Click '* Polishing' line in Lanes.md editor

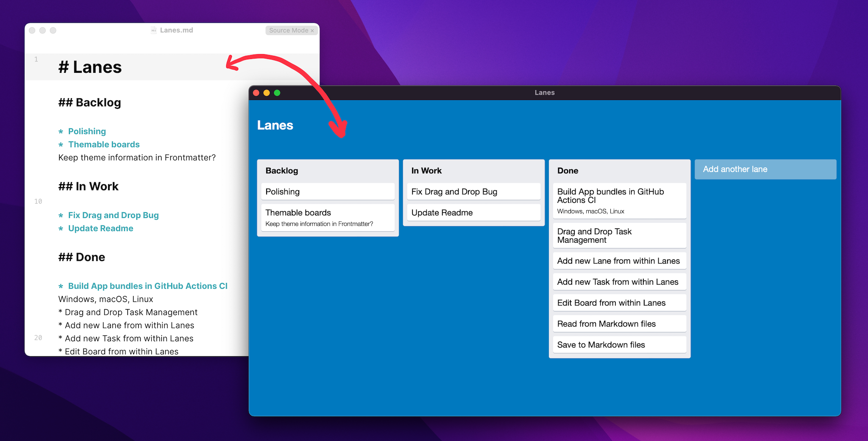coord(82,131)
